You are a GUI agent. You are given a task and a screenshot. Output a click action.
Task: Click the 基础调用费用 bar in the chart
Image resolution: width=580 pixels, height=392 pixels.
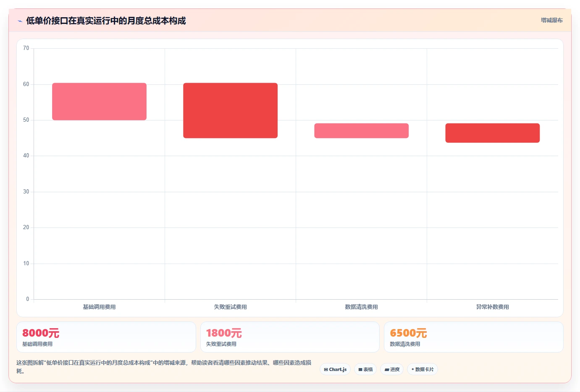pos(99,102)
